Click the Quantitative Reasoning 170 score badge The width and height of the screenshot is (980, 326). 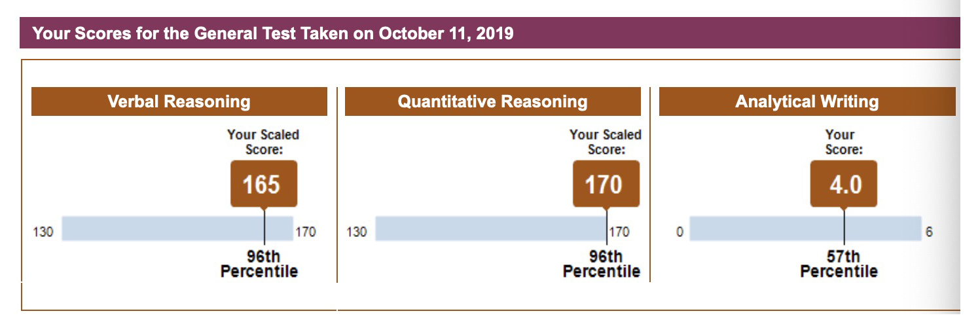point(604,184)
